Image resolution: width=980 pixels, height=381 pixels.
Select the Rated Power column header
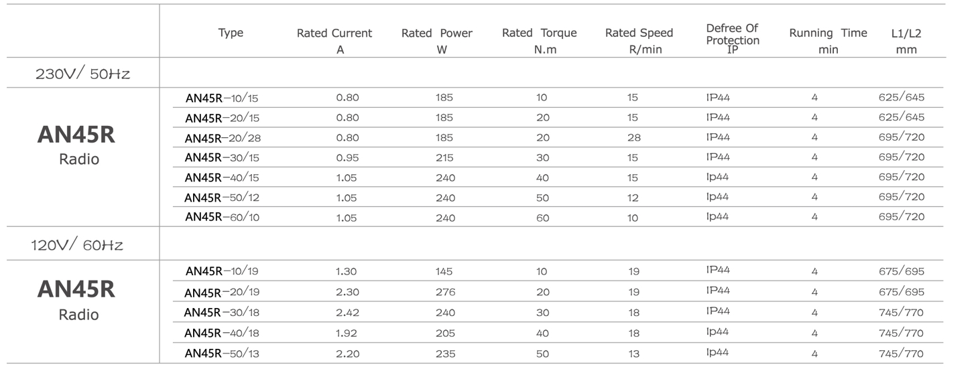(437, 41)
